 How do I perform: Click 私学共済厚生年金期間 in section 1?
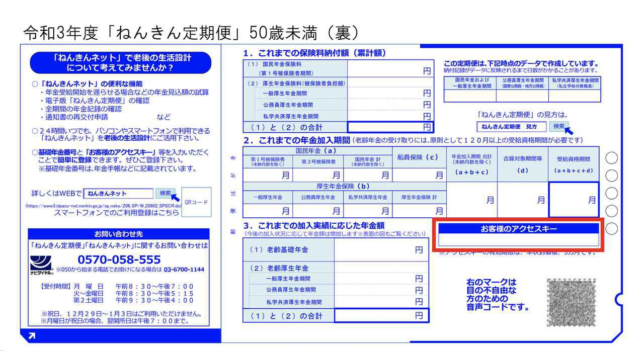click(x=291, y=116)
